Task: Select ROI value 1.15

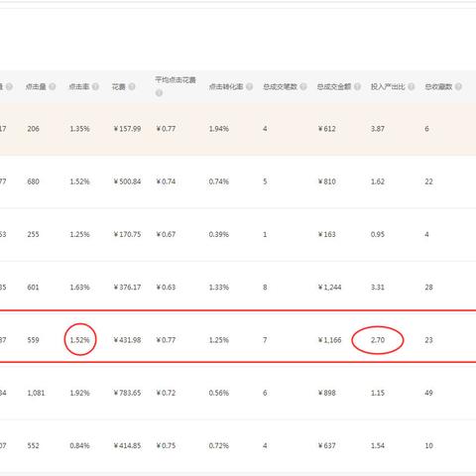Action: (378, 393)
